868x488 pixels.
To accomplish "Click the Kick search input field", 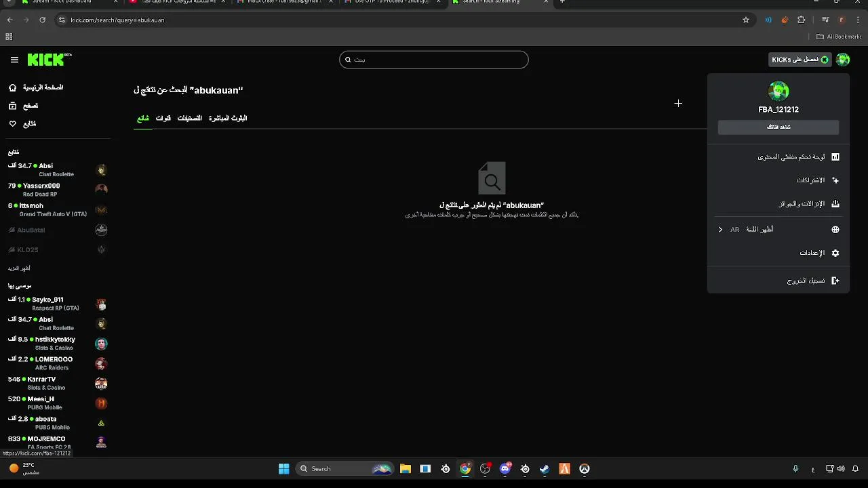I will [434, 60].
